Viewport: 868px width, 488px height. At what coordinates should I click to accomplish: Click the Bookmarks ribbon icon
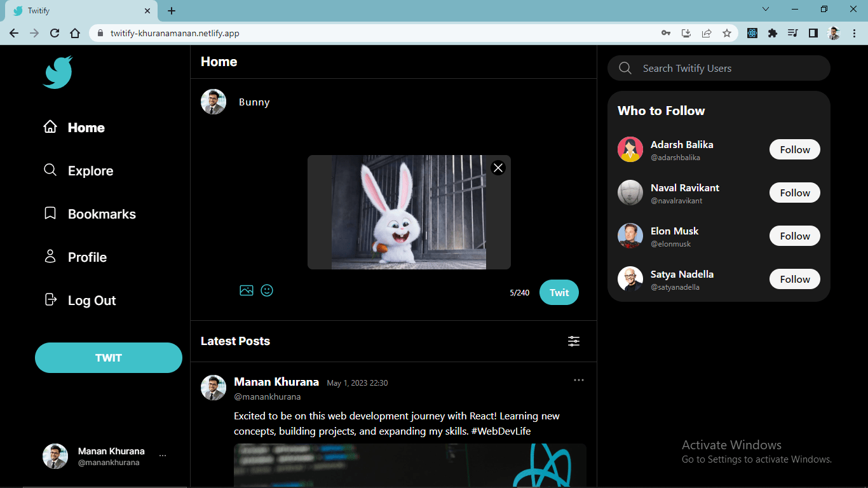[50, 213]
